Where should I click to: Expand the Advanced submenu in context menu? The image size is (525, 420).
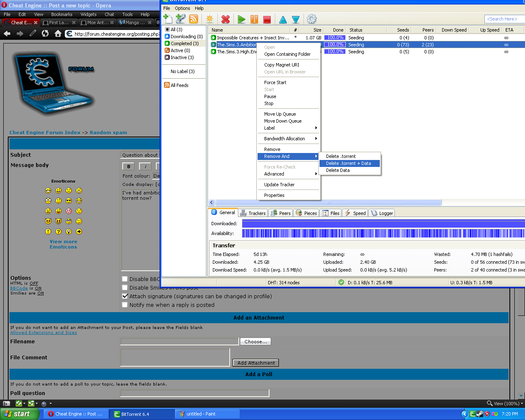[x=288, y=174]
